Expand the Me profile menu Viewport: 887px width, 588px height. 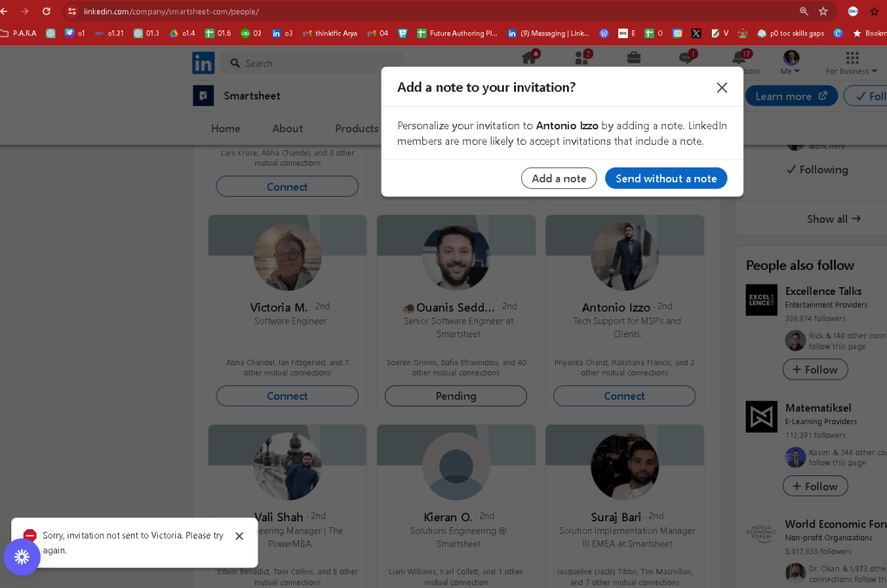[x=790, y=62]
